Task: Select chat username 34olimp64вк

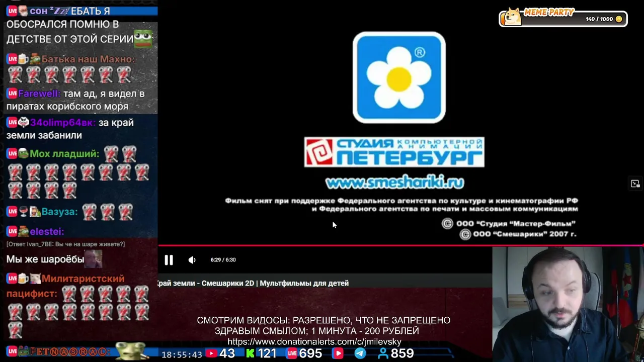Action: 62,122
